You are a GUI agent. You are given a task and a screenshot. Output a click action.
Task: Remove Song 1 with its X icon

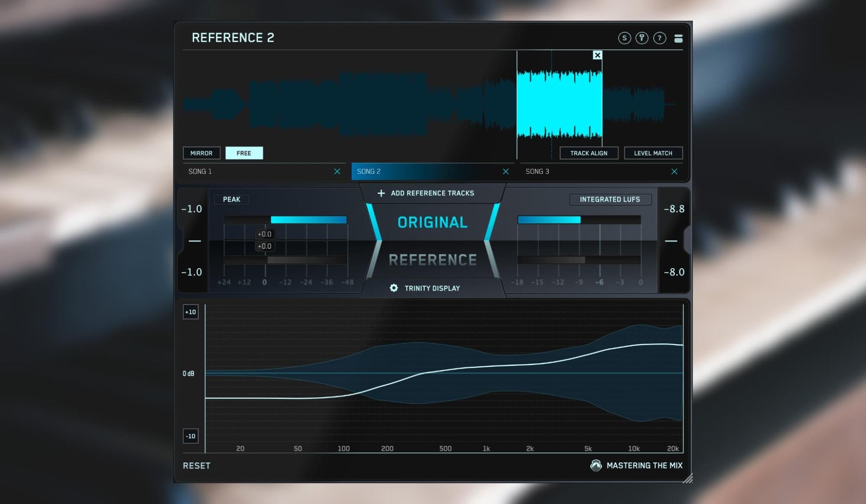pyautogui.click(x=337, y=171)
